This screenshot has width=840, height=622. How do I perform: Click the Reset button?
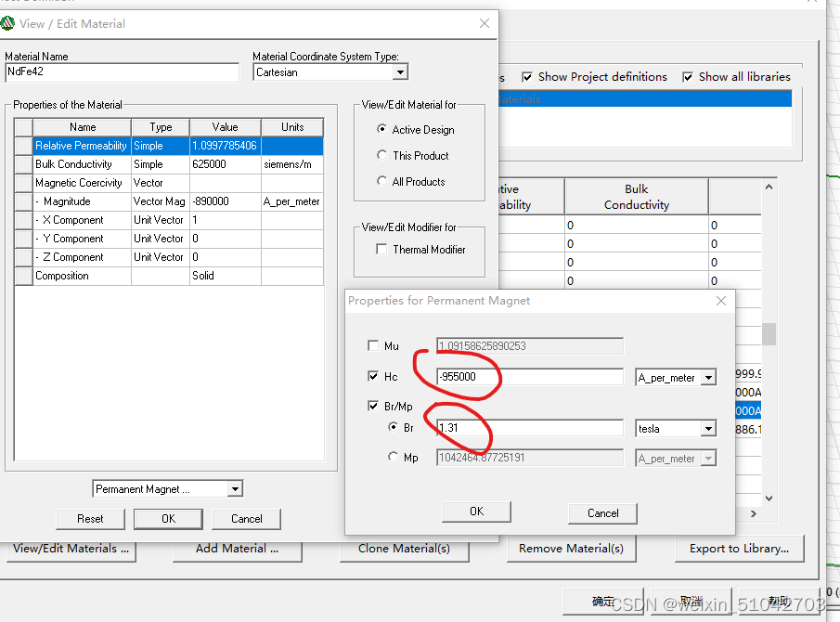pos(90,519)
